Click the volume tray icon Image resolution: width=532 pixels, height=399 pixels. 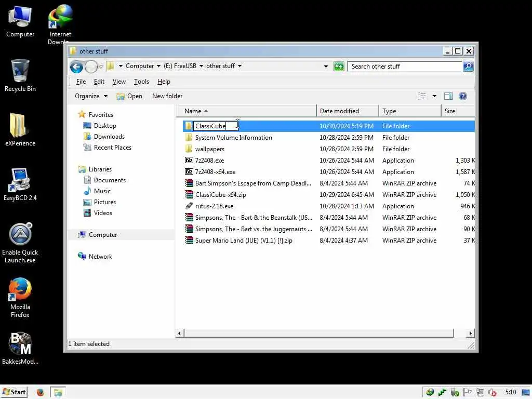(492, 392)
